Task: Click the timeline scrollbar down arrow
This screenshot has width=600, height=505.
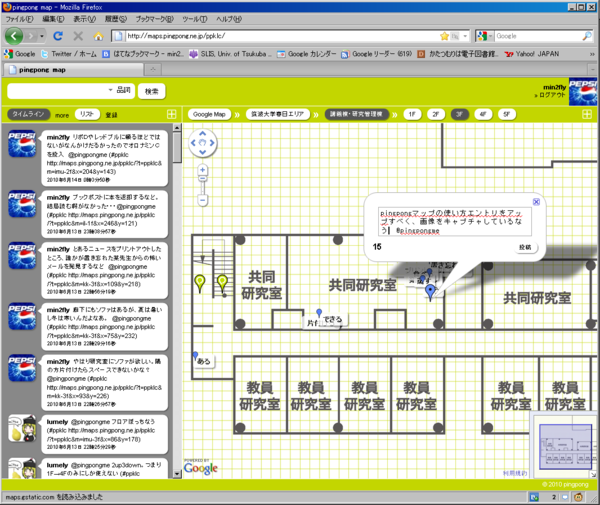Action: pyautogui.click(x=177, y=474)
